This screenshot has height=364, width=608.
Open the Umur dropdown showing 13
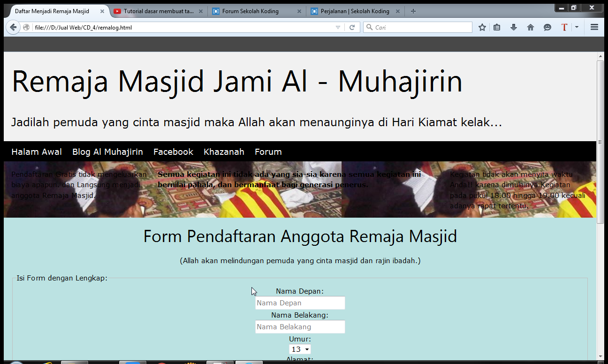point(300,349)
